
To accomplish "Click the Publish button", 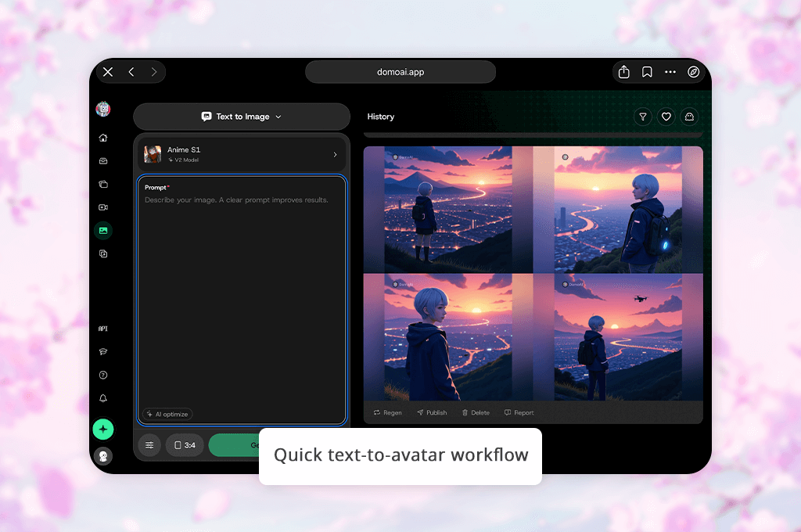I will tap(432, 412).
